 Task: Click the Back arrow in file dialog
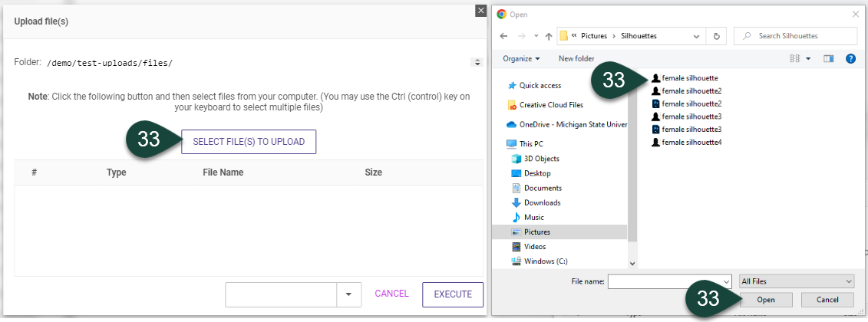pos(503,36)
